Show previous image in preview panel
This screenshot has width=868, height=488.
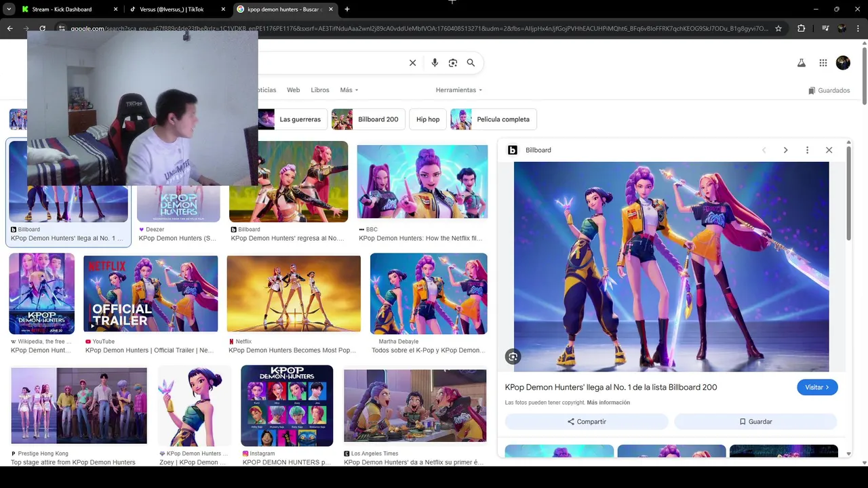coord(764,150)
